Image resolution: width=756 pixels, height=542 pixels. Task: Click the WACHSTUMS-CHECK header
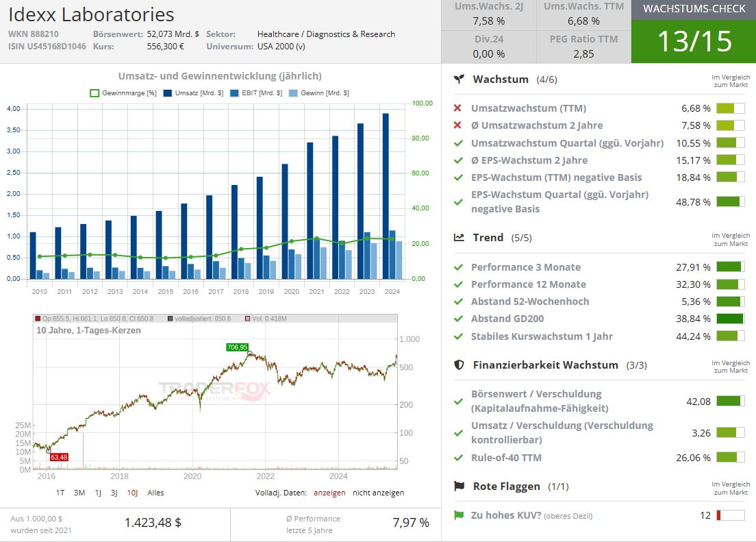(x=694, y=9)
